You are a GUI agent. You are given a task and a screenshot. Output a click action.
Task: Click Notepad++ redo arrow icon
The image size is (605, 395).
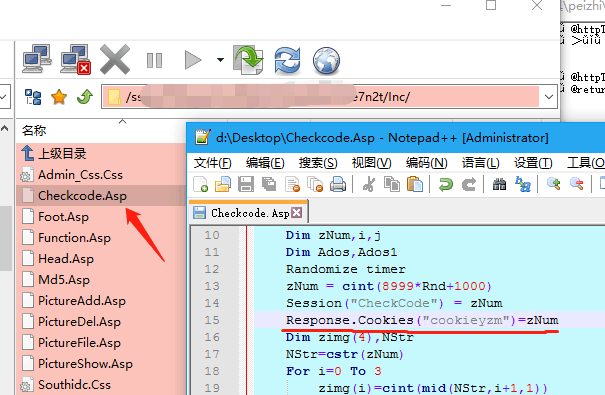click(x=469, y=184)
